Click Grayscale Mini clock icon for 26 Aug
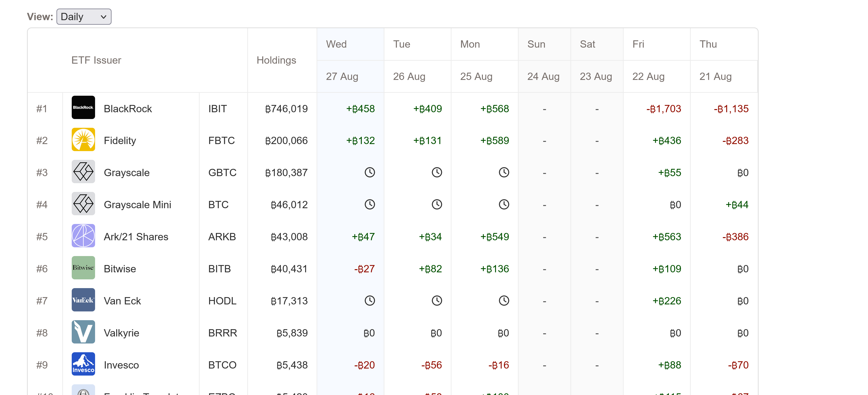This screenshot has height=395, width=868. pyautogui.click(x=437, y=204)
